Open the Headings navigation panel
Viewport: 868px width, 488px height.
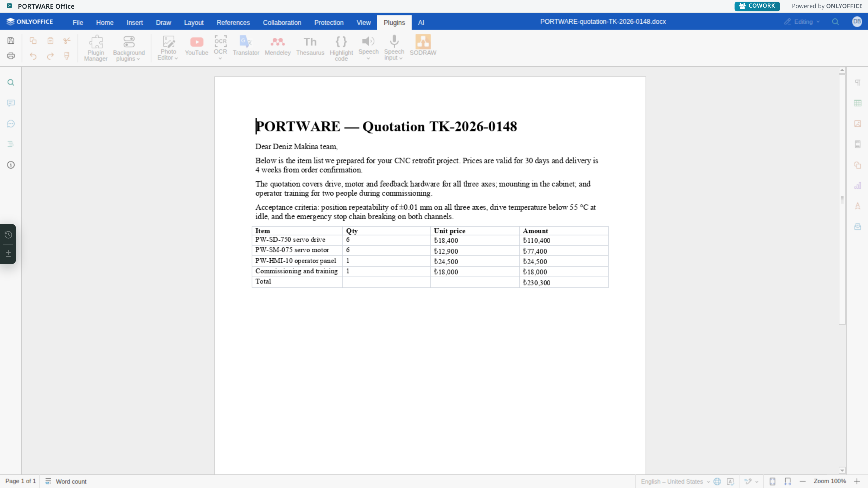click(x=11, y=144)
